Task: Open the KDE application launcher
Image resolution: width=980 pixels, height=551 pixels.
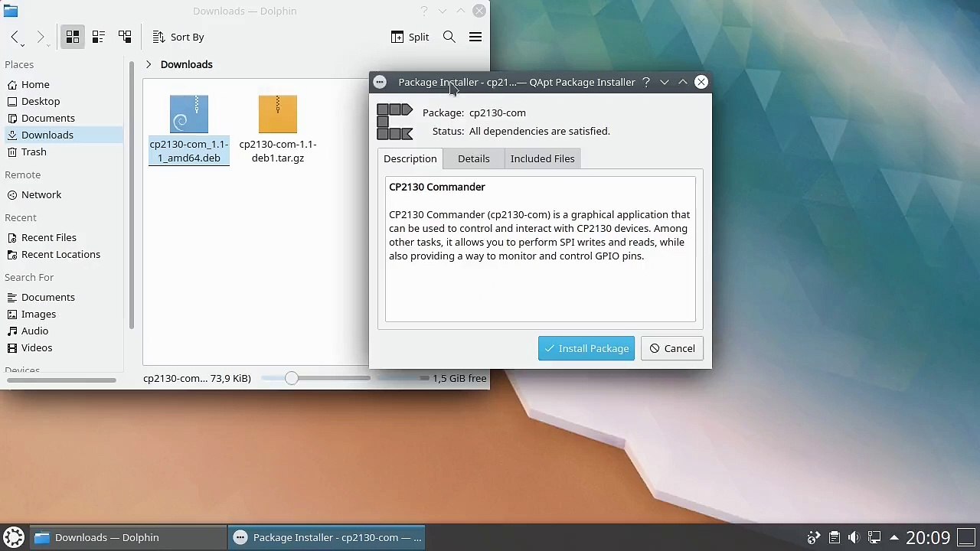Action: click(x=14, y=537)
